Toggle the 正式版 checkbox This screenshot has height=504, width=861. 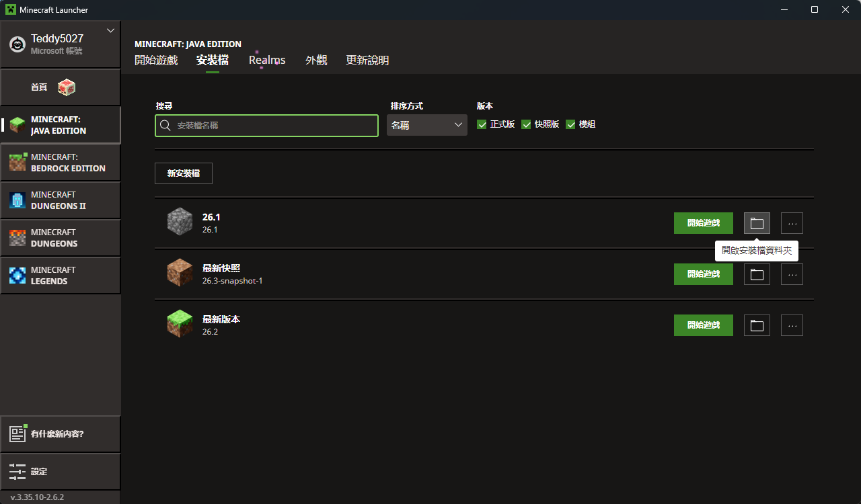[482, 124]
